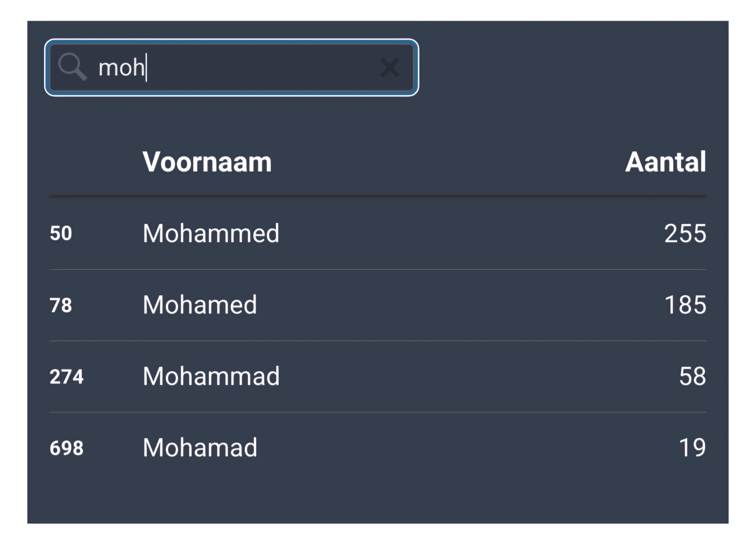Image resolution: width=756 pixels, height=543 pixels.
Task: Click rank number 50
Action: pyautogui.click(x=61, y=233)
